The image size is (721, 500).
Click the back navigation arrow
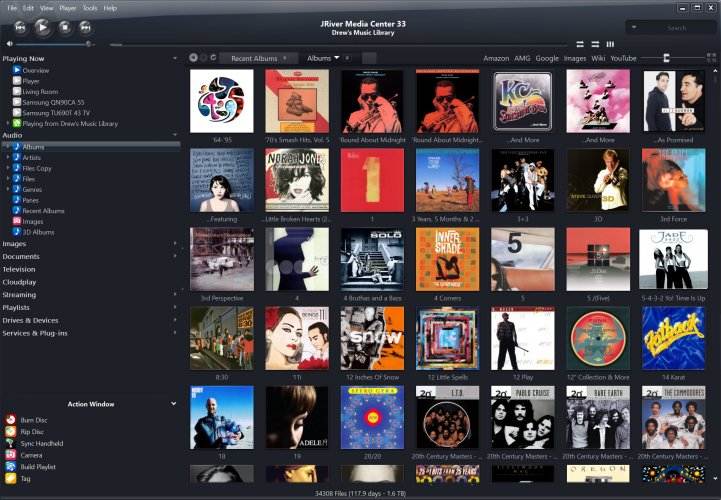194,57
